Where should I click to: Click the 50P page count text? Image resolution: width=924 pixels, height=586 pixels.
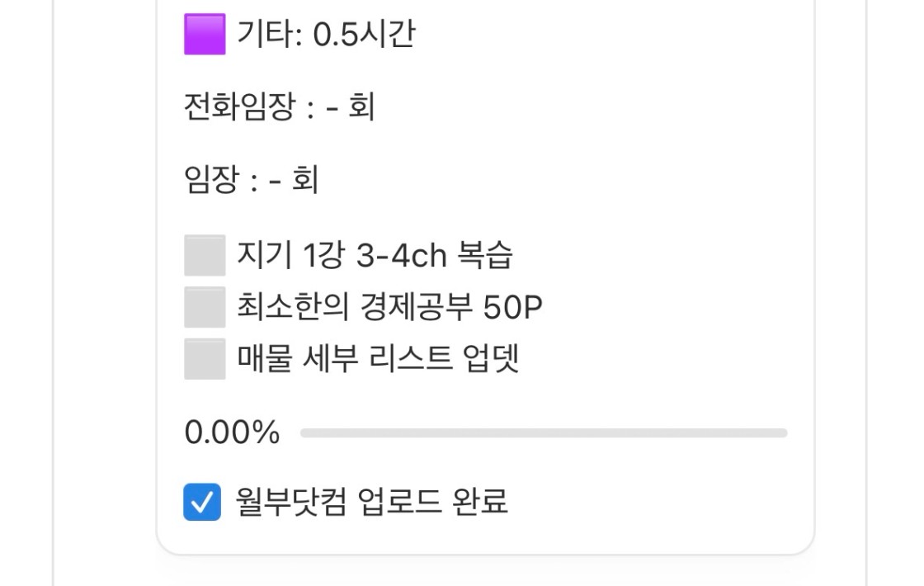[x=512, y=308]
